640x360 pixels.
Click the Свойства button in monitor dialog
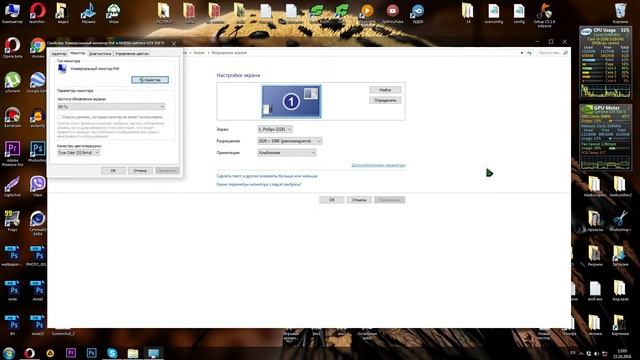[x=150, y=80]
